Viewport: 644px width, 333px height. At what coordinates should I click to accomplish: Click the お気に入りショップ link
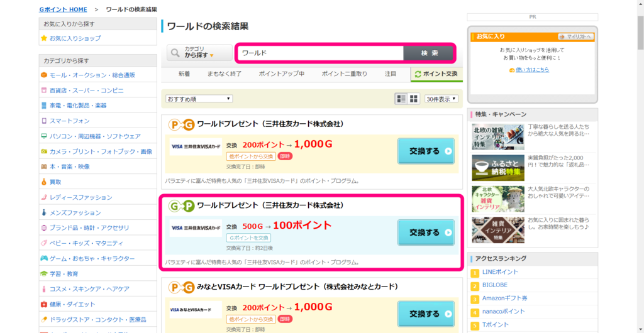75,38
